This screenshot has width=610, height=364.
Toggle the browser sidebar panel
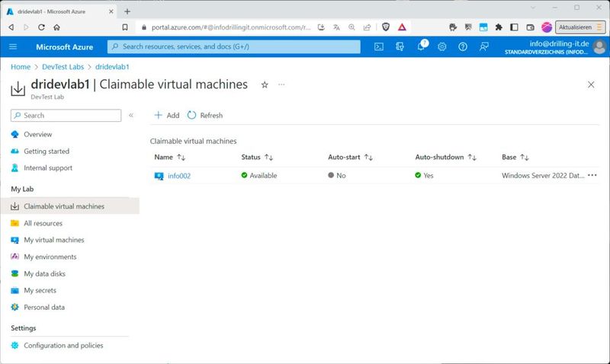[x=514, y=27]
